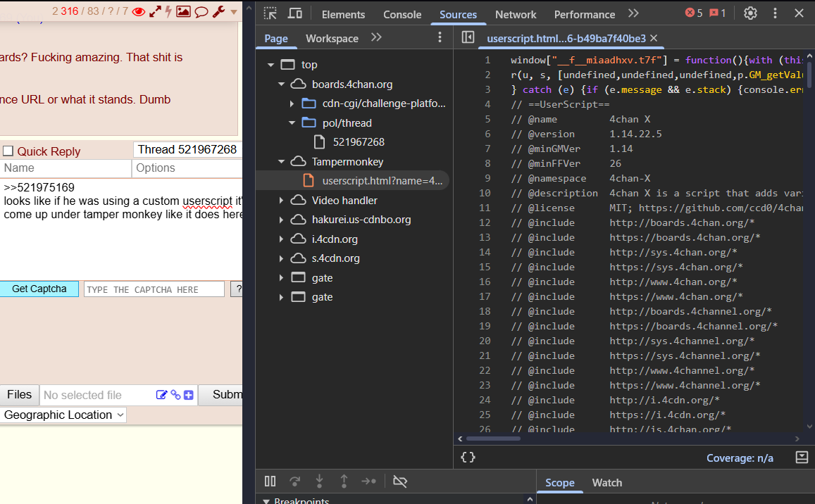Image resolution: width=815 pixels, height=504 pixels.
Task: Toggle the device toolbar icon
Action: [x=295, y=13]
